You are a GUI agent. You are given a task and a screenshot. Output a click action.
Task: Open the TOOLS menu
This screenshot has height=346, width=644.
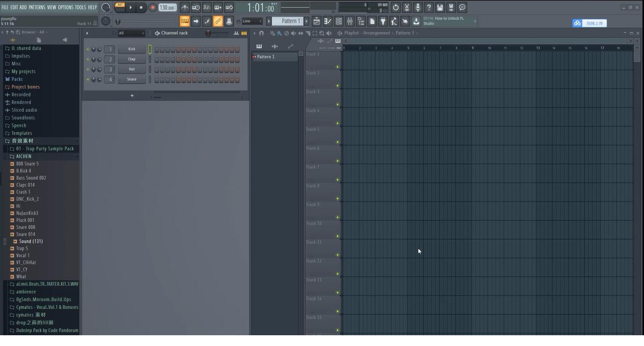click(80, 7)
